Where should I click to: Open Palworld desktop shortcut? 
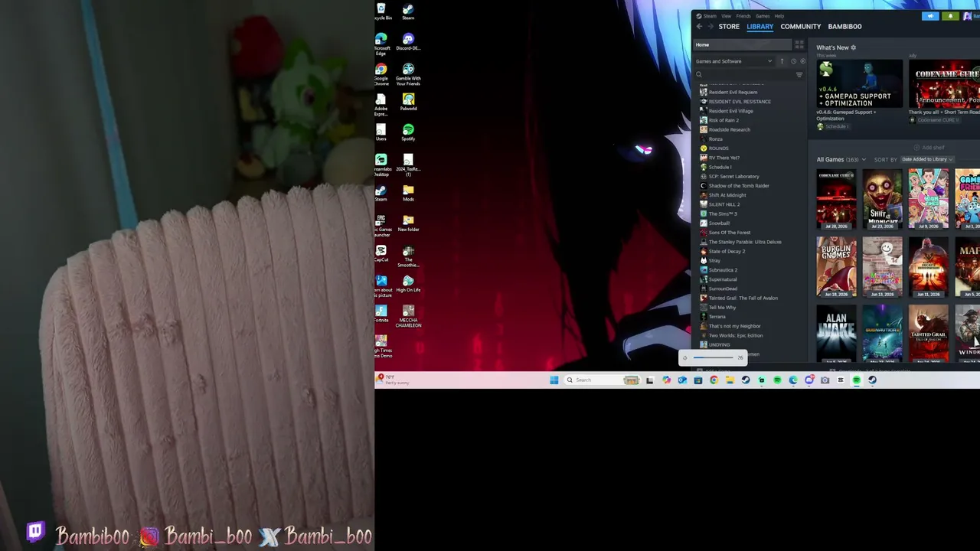pos(408,103)
